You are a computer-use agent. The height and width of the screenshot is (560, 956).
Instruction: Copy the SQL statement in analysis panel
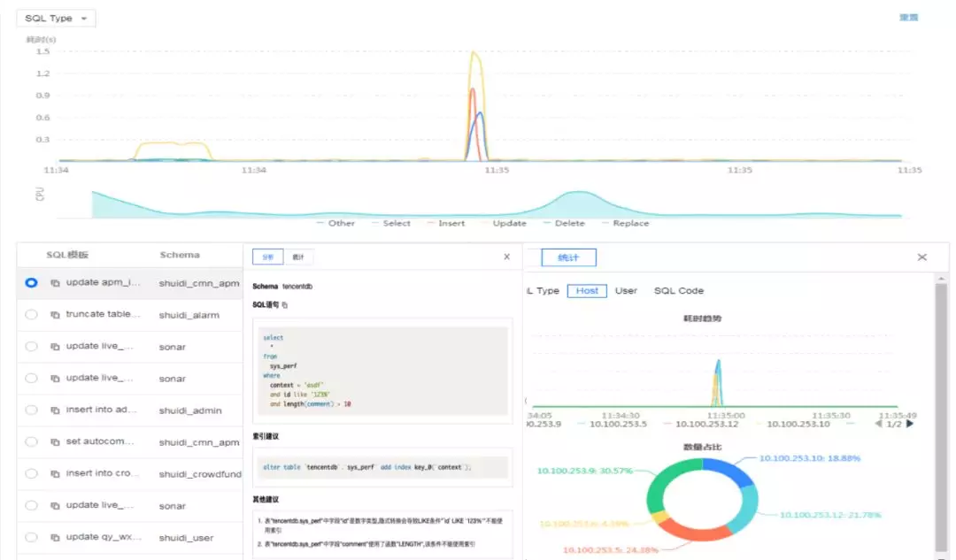pyautogui.click(x=284, y=305)
